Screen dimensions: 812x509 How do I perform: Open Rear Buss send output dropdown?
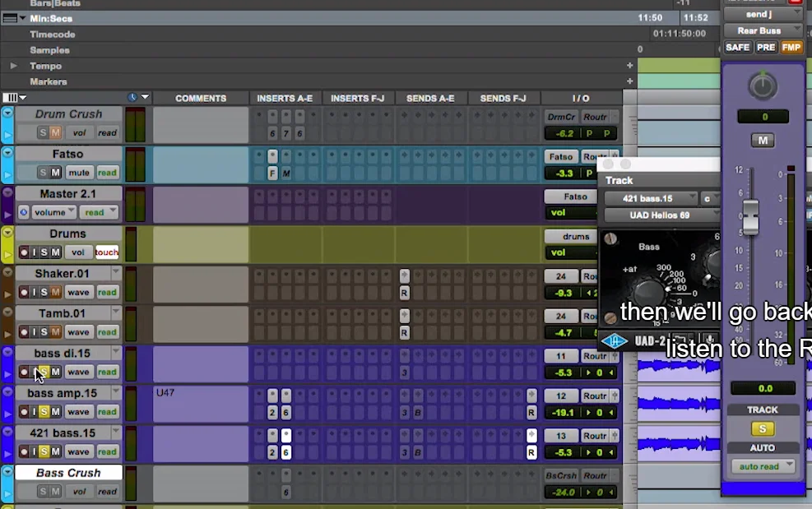(x=763, y=30)
